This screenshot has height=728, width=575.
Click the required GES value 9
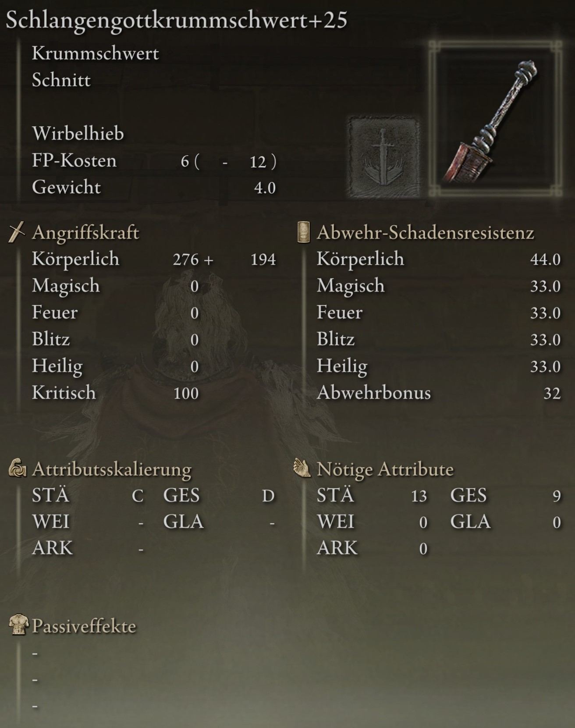pyautogui.click(x=557, y=496)
